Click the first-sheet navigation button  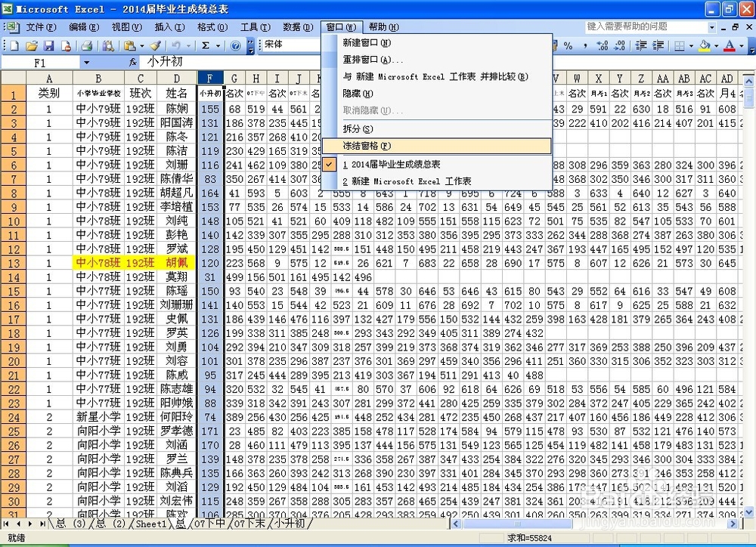(7, 523)
